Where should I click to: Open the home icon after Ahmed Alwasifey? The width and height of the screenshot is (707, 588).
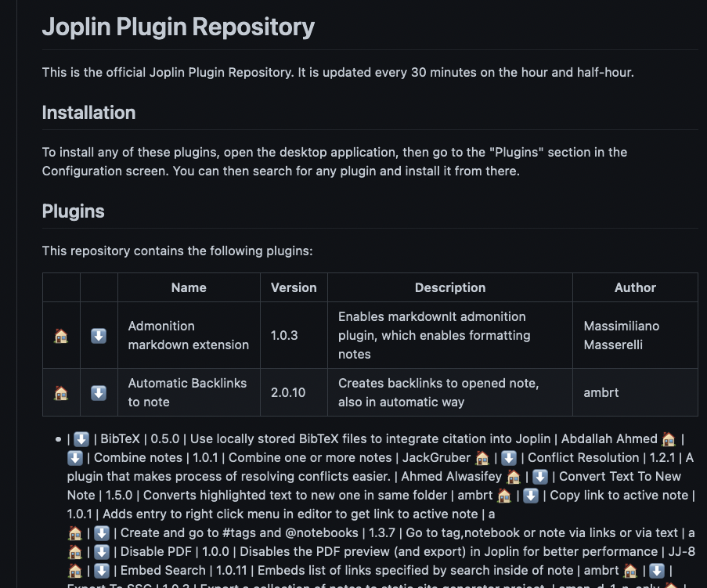[513, 476]
